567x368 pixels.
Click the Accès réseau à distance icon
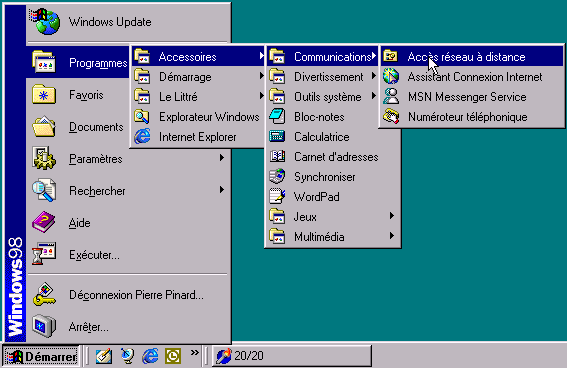pos(391,56)
